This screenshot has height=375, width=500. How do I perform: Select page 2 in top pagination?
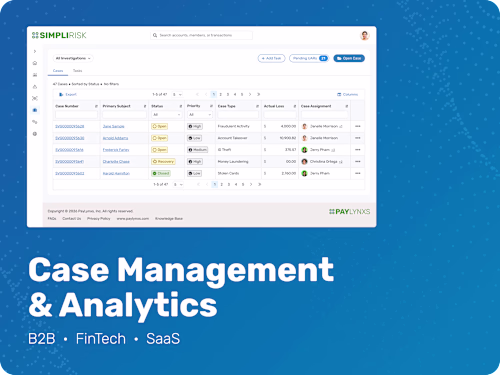pos(221,94)
